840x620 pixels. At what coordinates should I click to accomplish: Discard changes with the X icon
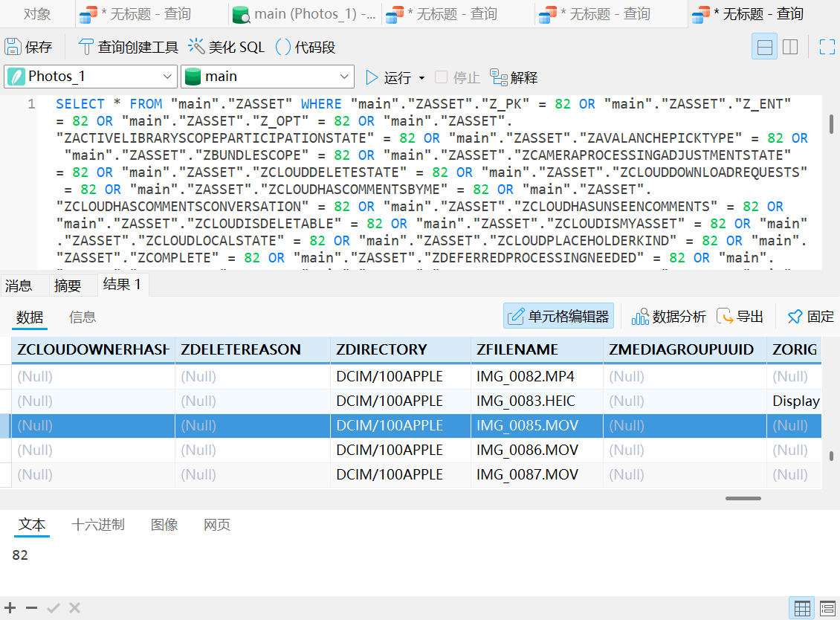click(x=74, y=607)
